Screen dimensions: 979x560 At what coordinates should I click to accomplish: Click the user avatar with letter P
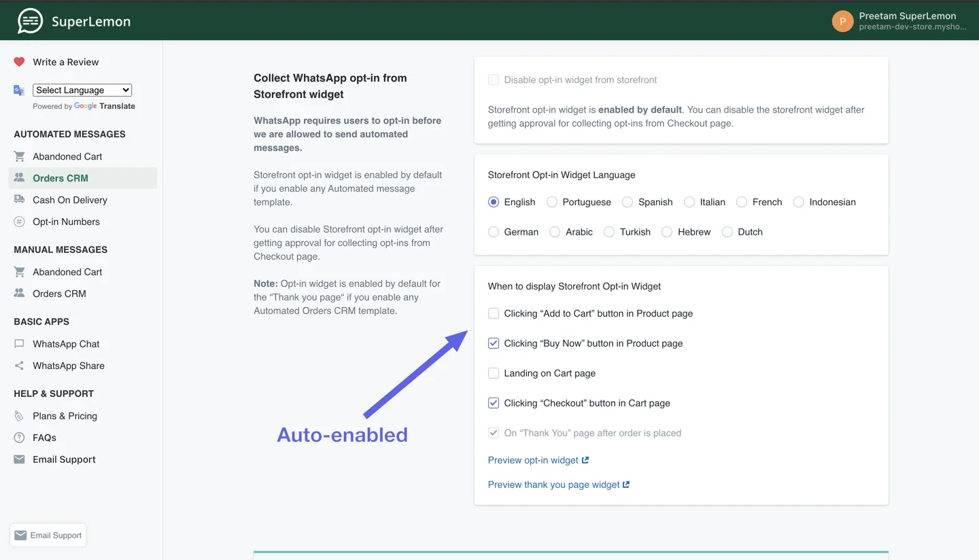pyautogui.click(x=842, y=21)
